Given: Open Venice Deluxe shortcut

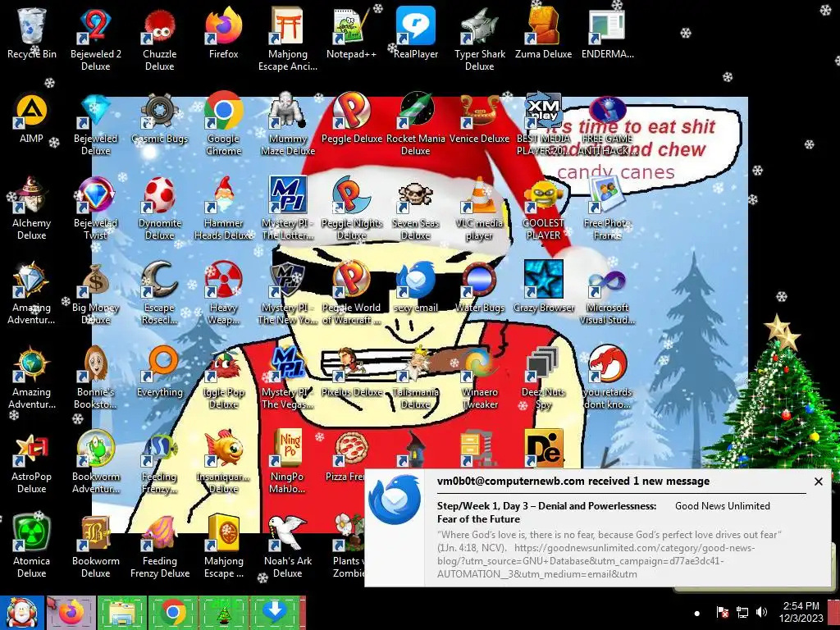Looking at the screenshot, I should [479, 118].
